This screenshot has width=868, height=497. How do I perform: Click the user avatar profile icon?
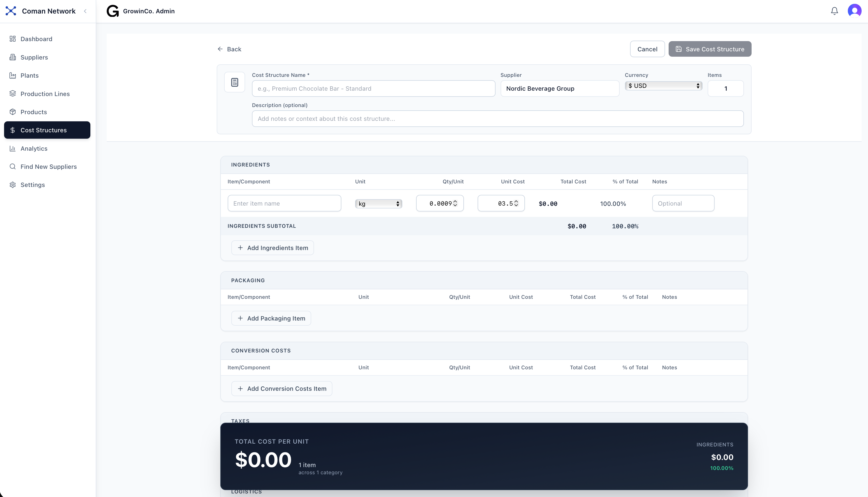pos(854,10)
